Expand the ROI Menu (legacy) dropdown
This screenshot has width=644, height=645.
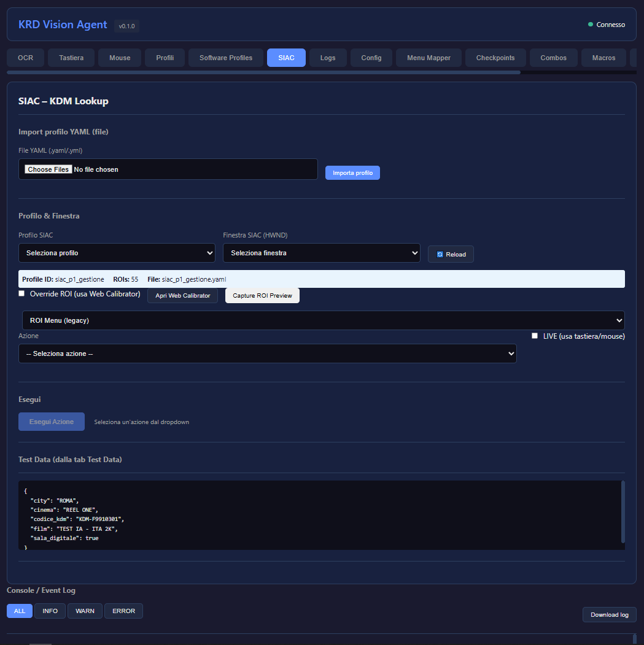click(324, 320)
